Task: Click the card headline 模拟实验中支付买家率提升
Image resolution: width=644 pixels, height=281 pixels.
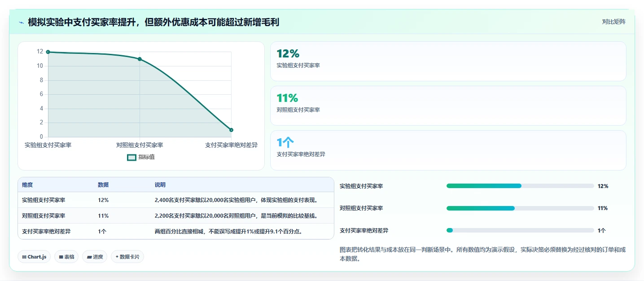Action: tap(153, 22)
